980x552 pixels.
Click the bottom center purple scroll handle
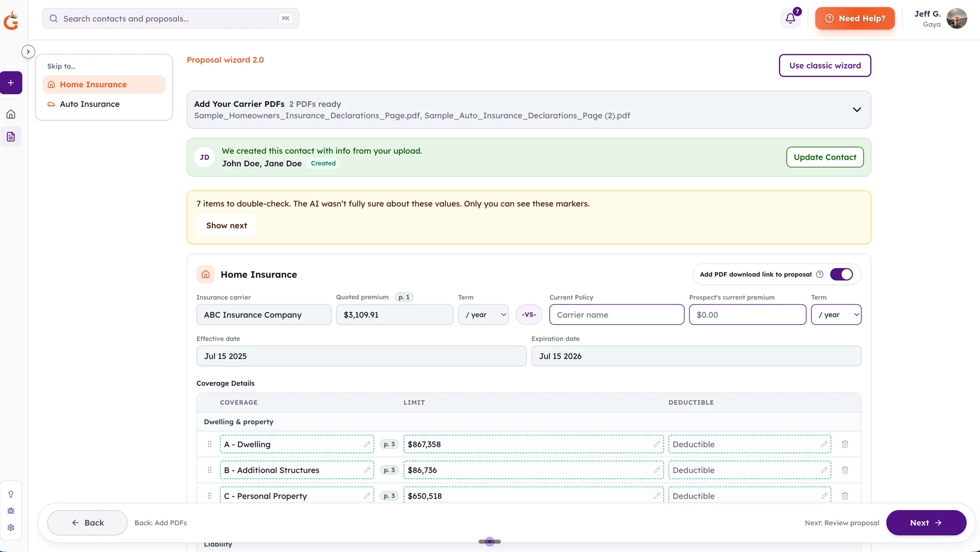pos(489,542)
